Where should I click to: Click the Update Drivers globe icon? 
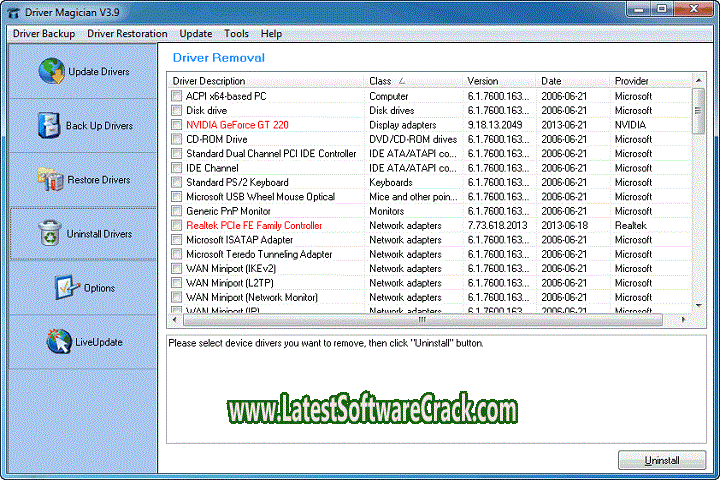(52, 71)
